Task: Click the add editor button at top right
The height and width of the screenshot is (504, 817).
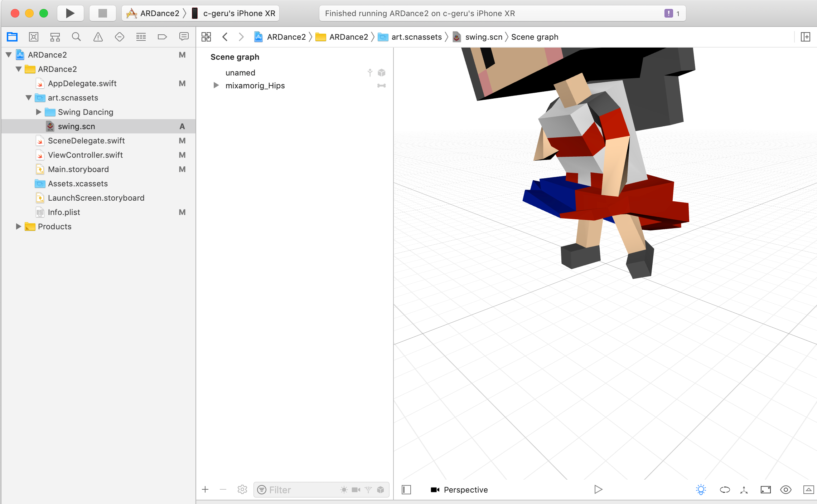Action: 805,37
